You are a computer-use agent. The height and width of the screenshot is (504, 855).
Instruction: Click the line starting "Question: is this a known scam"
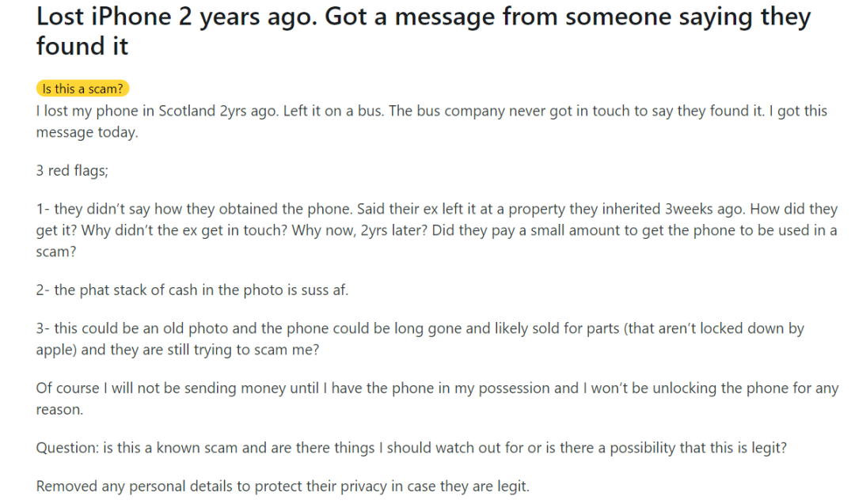412,448
